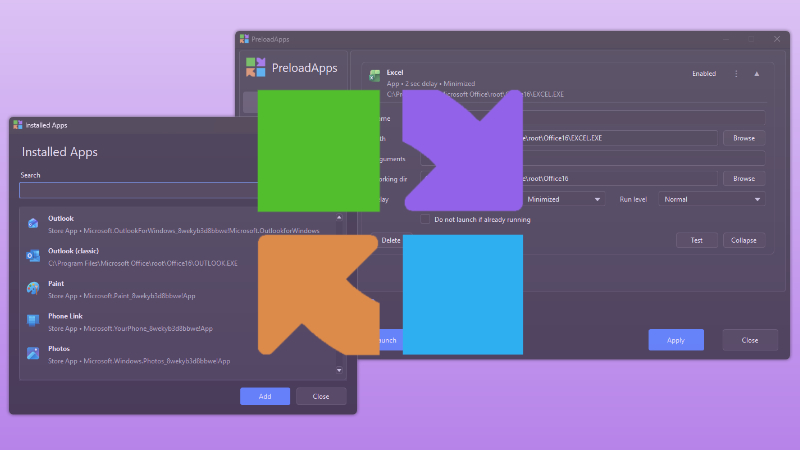Click the Installed Apps title bar icon
This screenshot has height=450, width=800.
[x=18, y=125]
